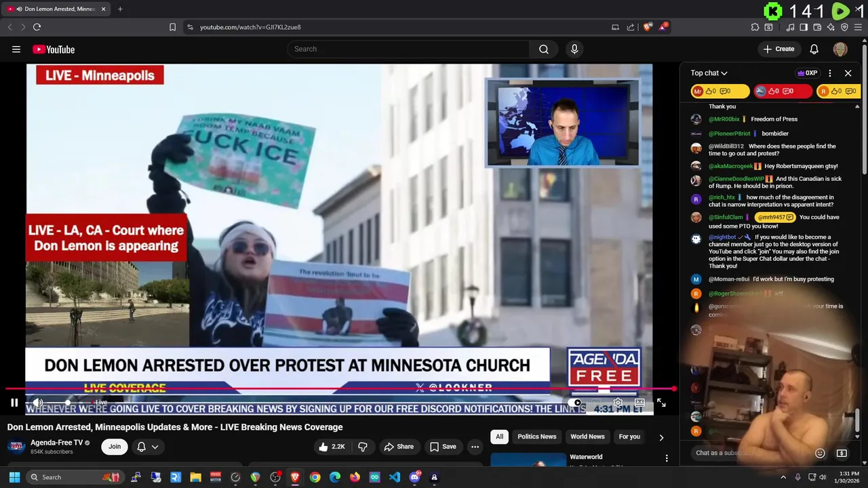Pause the live video

coord(14,403)
